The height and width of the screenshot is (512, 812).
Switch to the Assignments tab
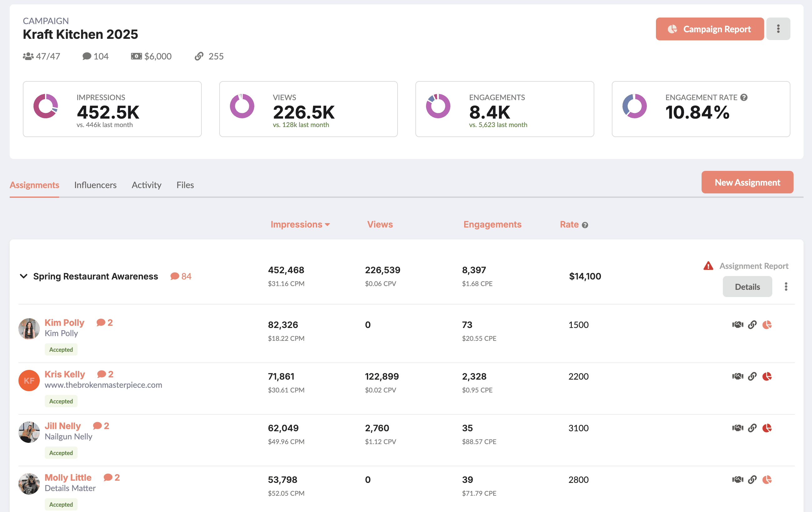34,185
